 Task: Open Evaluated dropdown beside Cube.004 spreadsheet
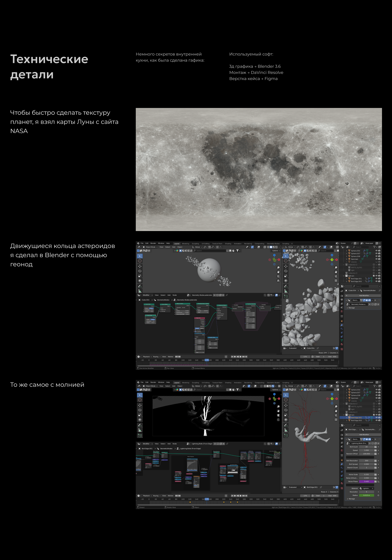point(295,348)
